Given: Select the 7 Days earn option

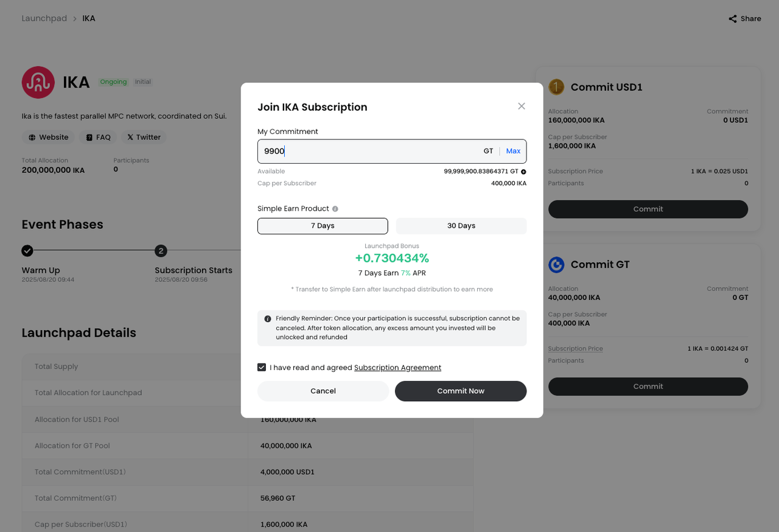Looking at the screenshot, I should [x=323, y=226].
